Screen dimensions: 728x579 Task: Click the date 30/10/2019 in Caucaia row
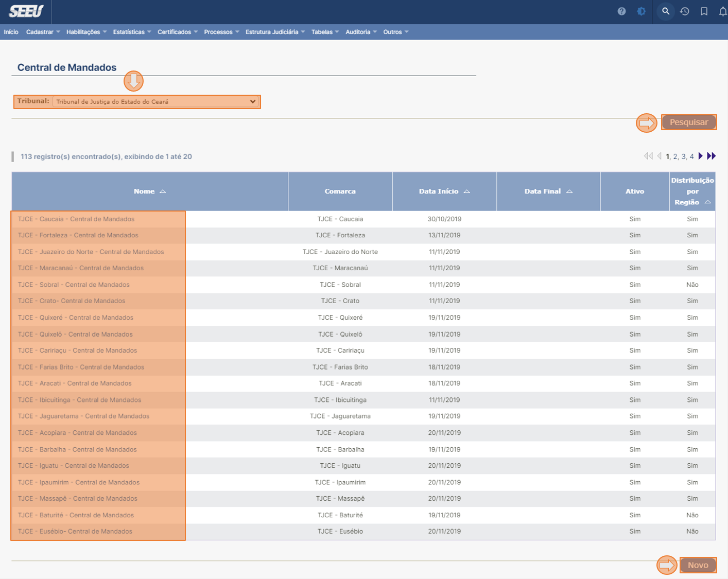click(444, 219)
